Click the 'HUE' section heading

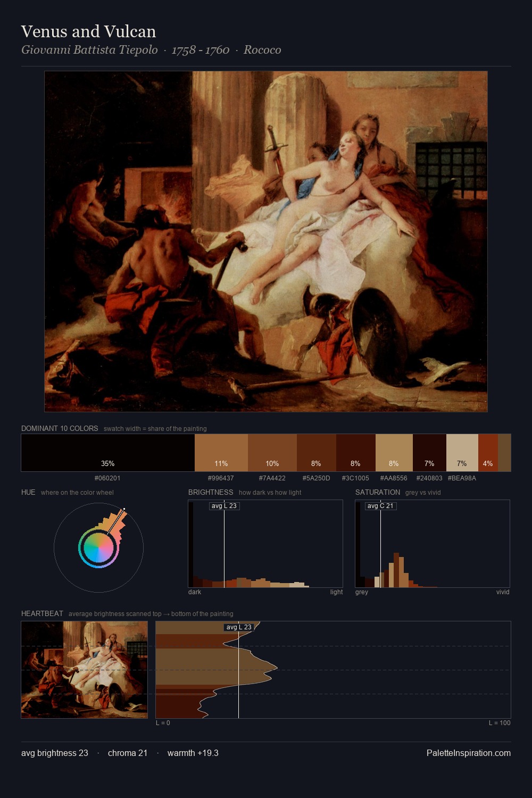pyautogui.click(x=28, y=492)
